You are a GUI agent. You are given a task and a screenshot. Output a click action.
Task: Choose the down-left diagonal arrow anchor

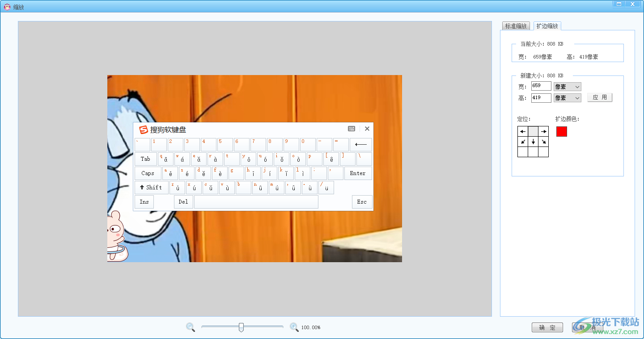(523, 142)
